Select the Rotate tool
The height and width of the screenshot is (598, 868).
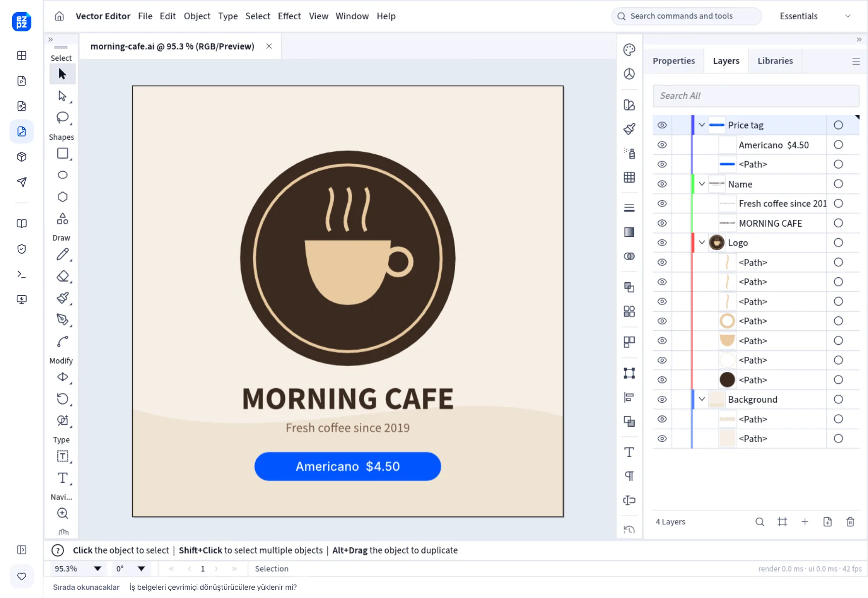pyautogui.click(x=62, y=399)
